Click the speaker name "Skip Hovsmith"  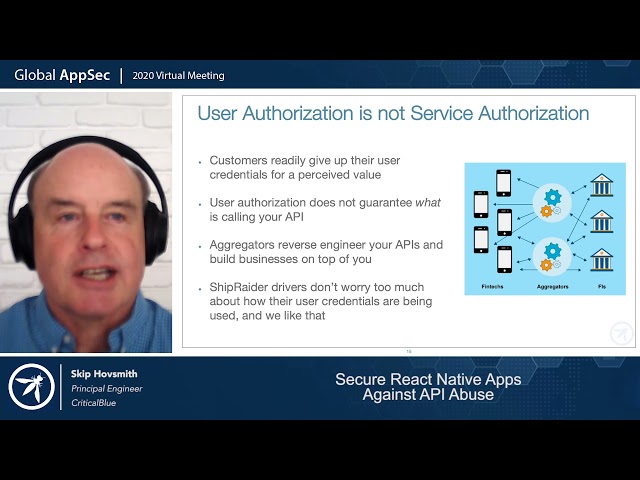click(104, 374)
